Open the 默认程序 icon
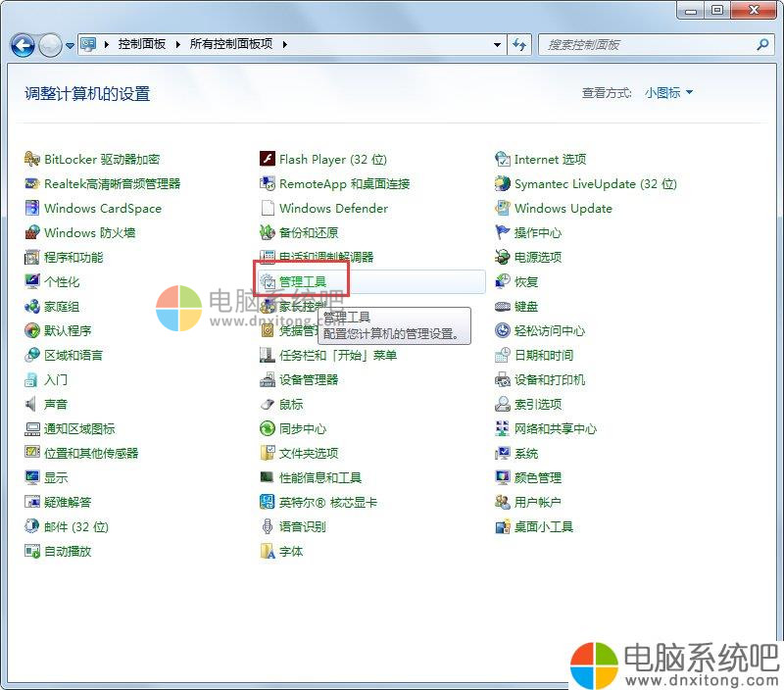 click(x=32, y=331)
